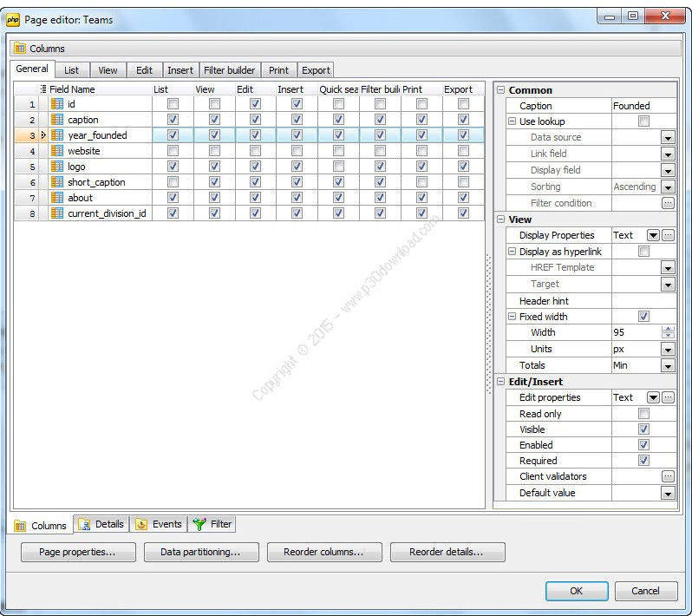Click the Cancel button
This screenshot has height=616, width=692.
pyautogui.click(x=646, y=591)
